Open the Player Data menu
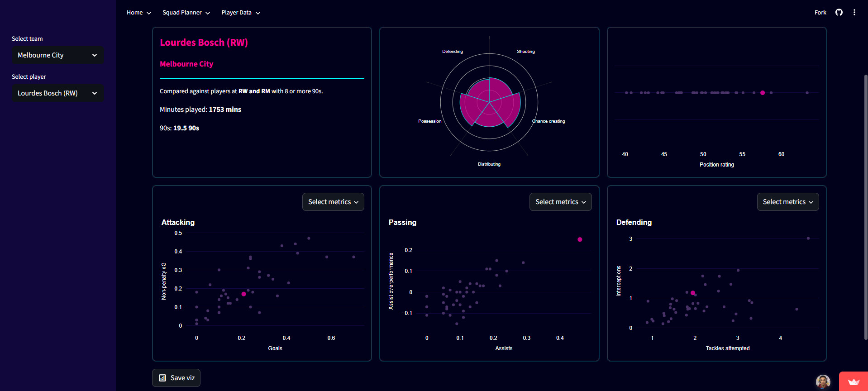This screenshot has height=391, width=868. coord(240,13)
